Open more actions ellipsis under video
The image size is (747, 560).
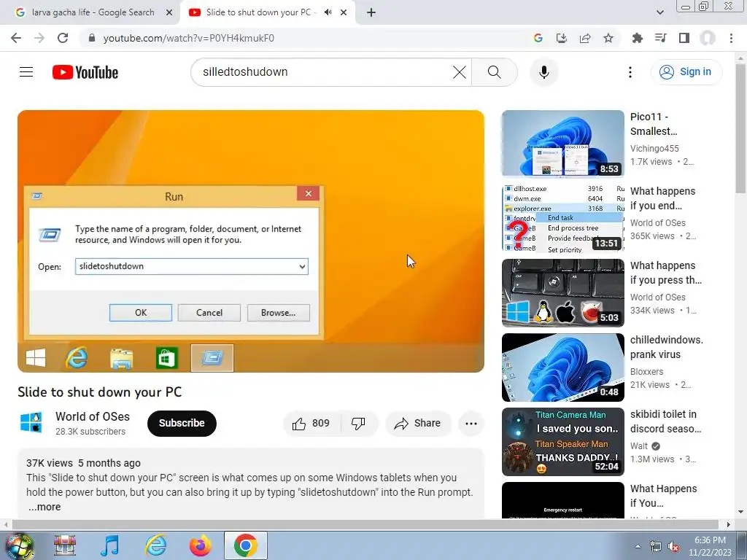tap(471, 424)
